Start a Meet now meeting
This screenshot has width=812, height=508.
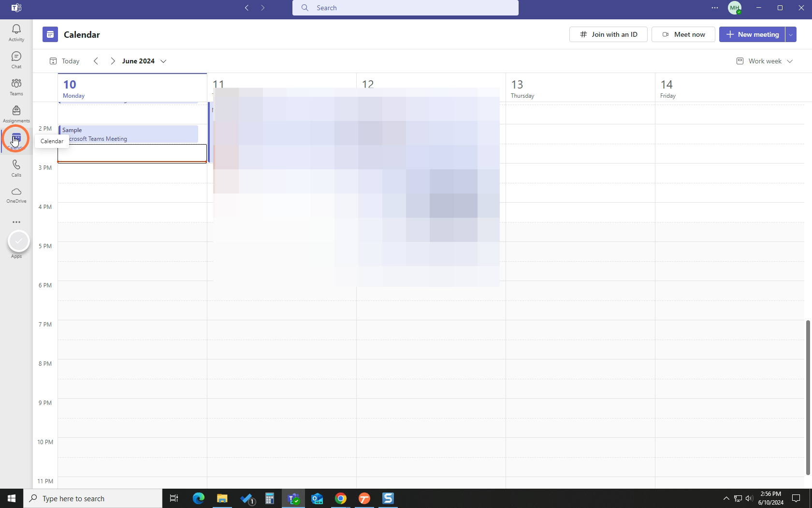[683, 34]
